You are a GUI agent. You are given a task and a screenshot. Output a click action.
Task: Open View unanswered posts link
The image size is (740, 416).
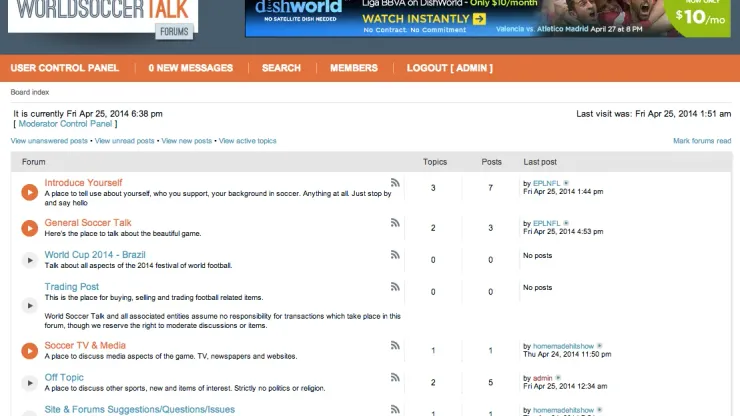pos(49,141)
